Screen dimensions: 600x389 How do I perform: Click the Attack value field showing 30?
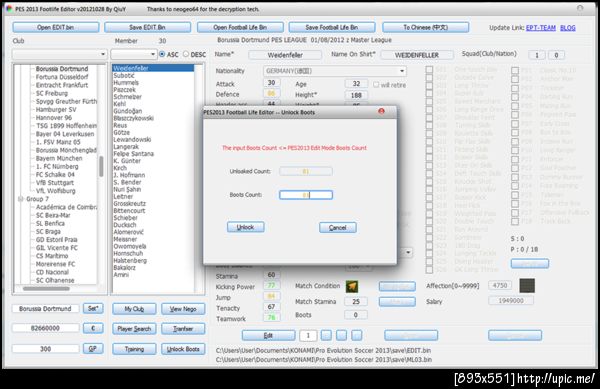(271, 83)
